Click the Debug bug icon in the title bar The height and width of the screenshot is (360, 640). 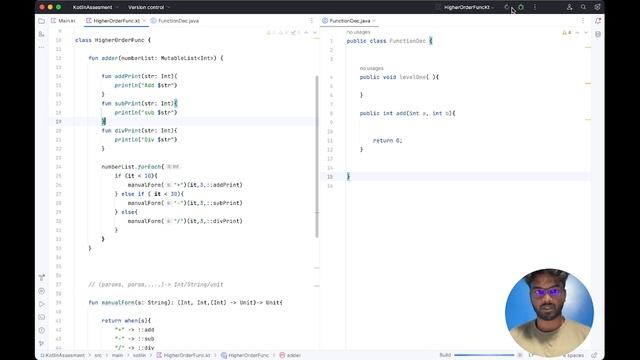coord(521,7)
